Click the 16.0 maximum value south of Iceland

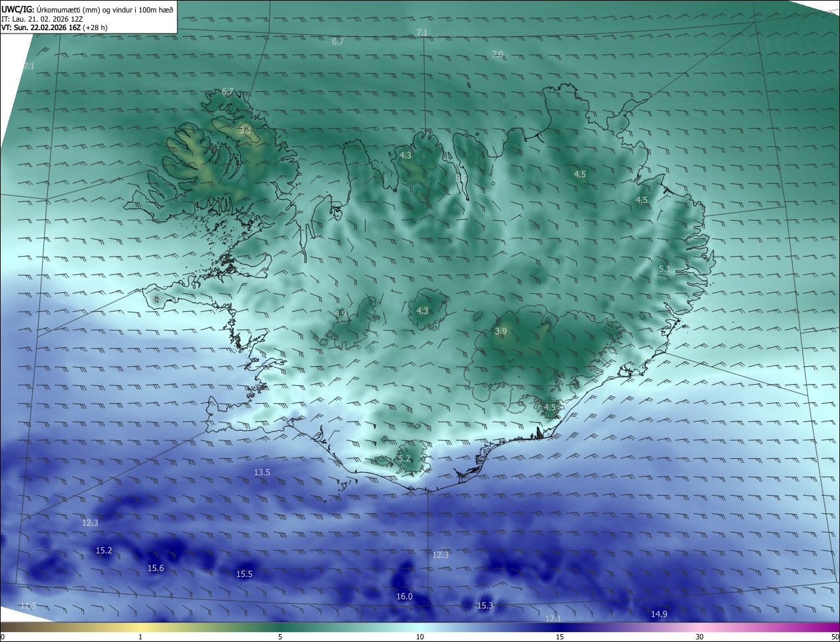[x=404, y=596]
